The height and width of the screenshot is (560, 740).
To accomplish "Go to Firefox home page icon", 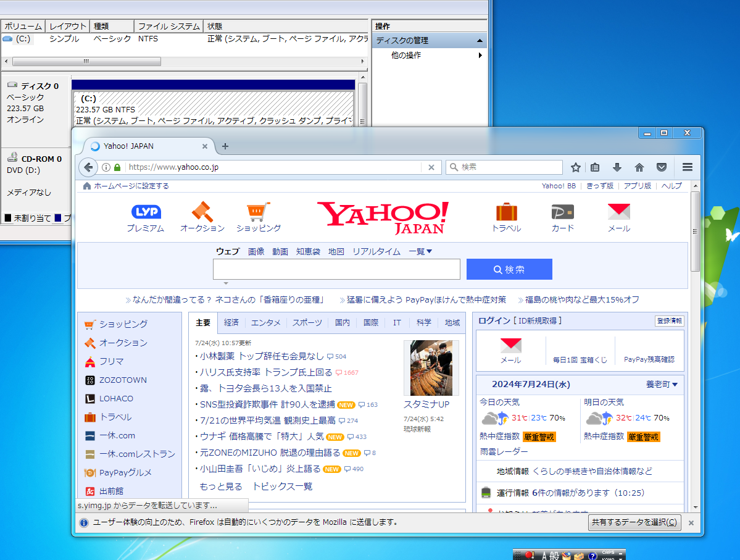I will [639, 167].
